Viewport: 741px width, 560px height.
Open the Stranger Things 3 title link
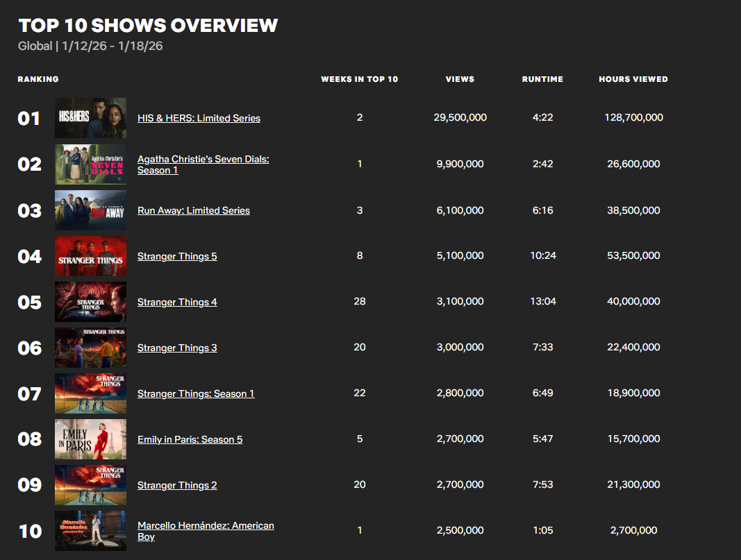pyautogui.click(x=177, y=348)
